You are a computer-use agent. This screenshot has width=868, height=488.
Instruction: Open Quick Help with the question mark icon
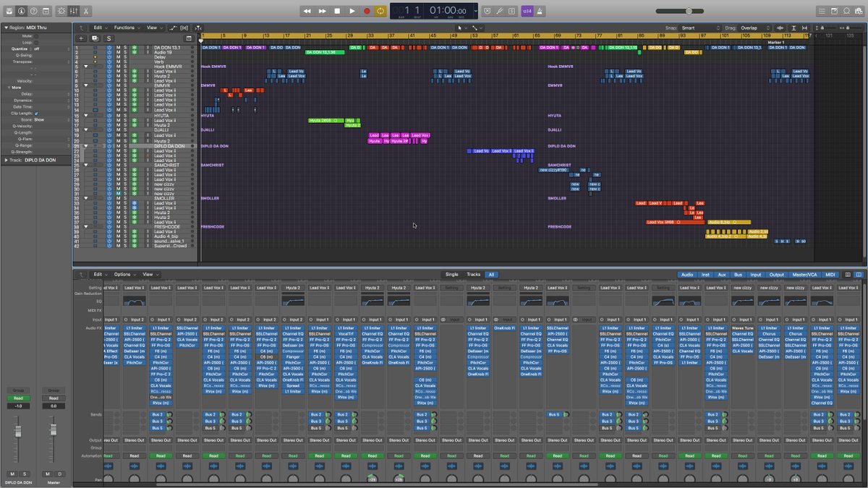click(34, 11)
